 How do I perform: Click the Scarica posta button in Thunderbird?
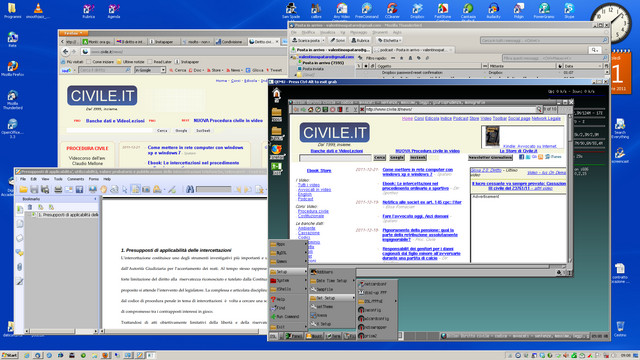click(x=306, y=40)
